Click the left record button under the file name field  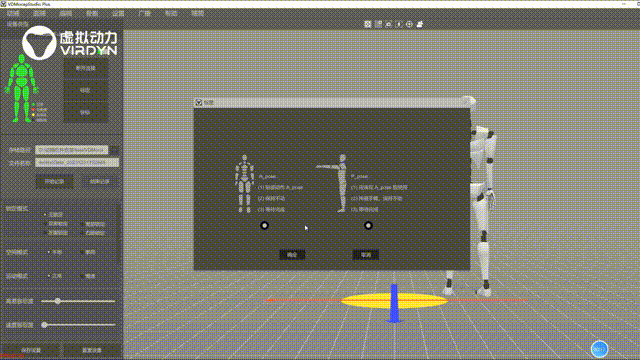(54, 182)
